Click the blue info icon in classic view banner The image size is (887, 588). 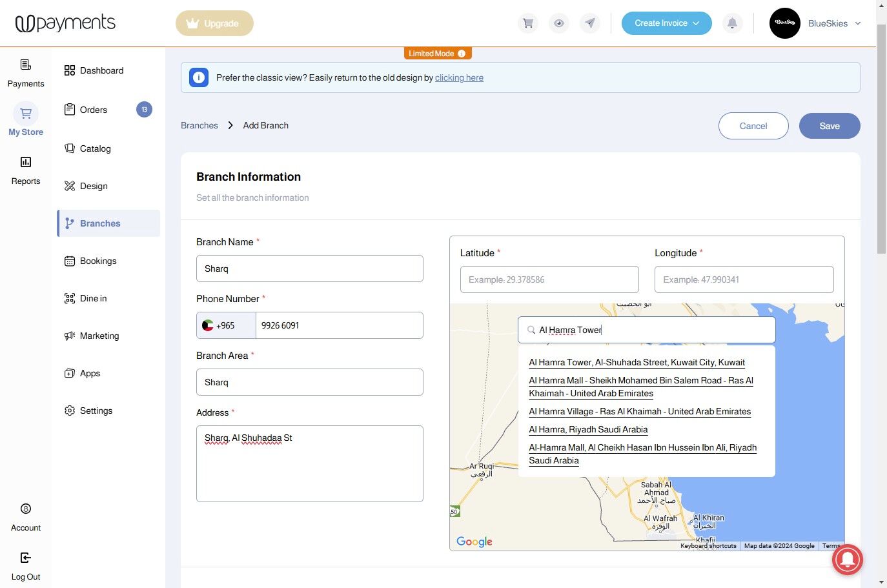(x=199, y=77)
